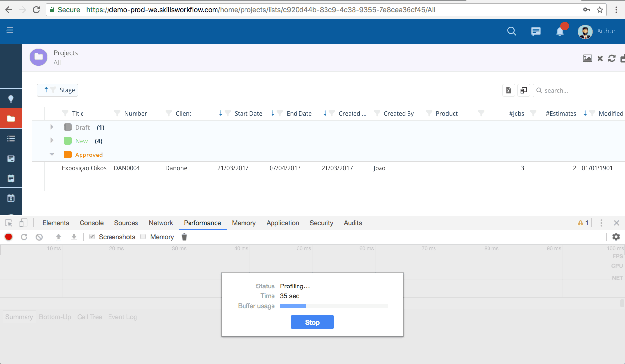The width and height of the screenshot is (625, 364).
Task: Switch to the Network tab
Action: pos(161,223)
